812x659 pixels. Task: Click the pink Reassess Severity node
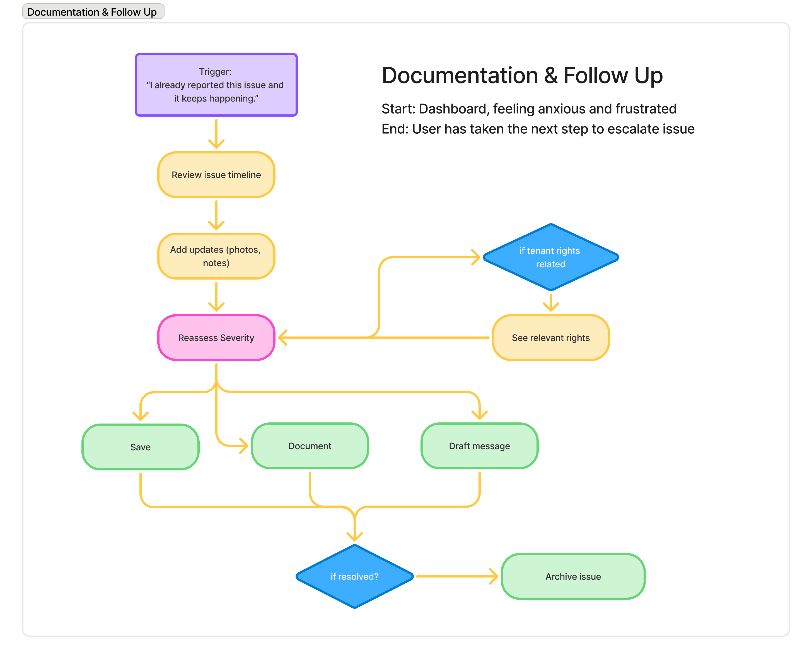(x=216, y=338)
